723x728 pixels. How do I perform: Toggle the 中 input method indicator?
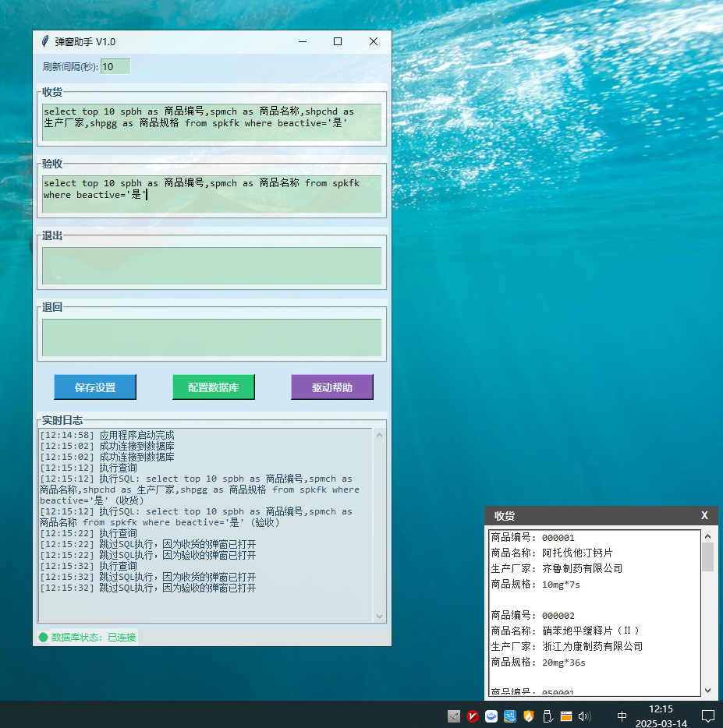pos(622,716)
